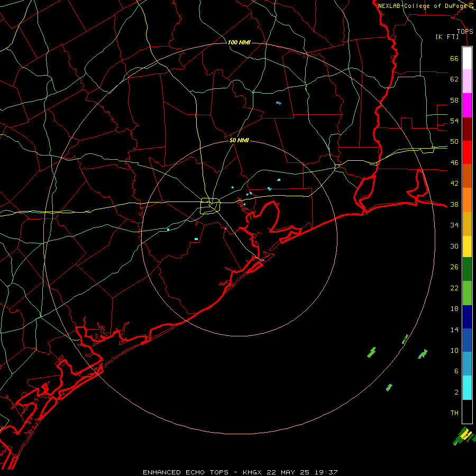The height and width of the screenshot is (476, 476).
Task: Click the gold legend swatch
Action: [x=467, y=224]
